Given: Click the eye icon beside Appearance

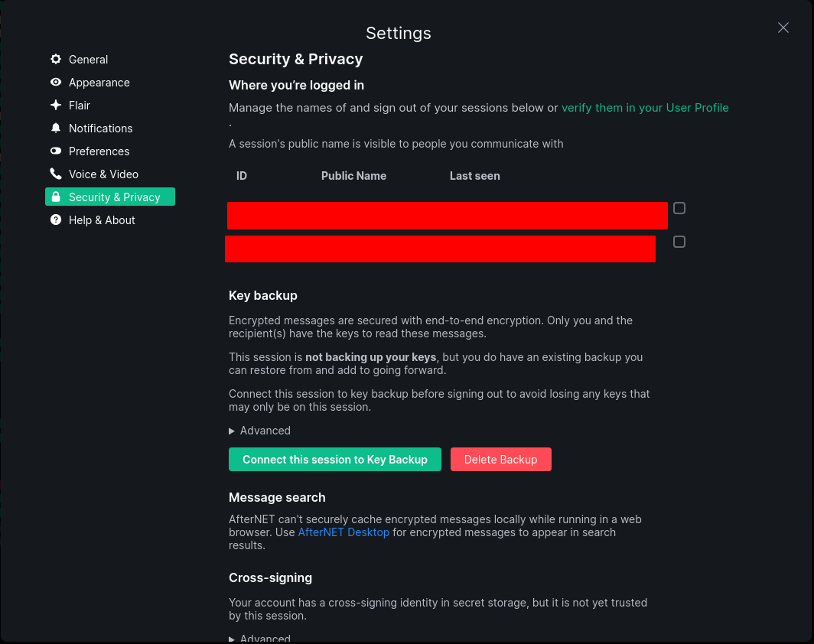Looking at the screenshot, I should click(56, 83).
